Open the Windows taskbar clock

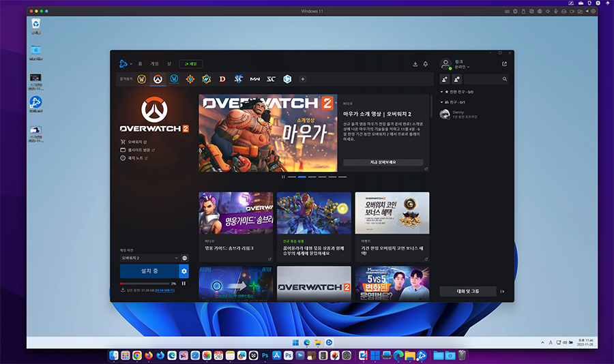pyautogui.click(x=585, y=342)
